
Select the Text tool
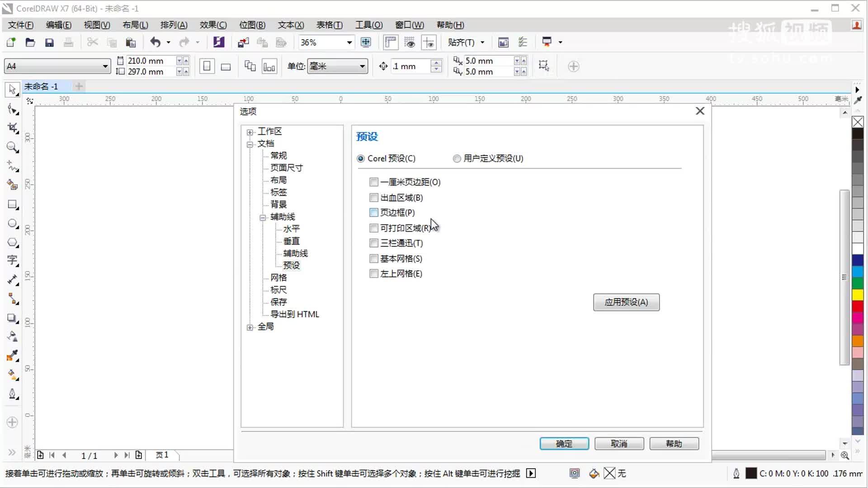click(12, 260)
